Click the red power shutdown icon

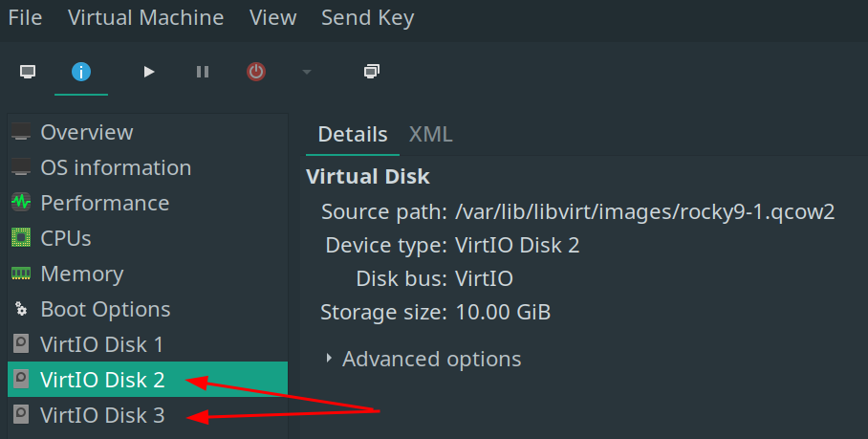point(256,72)
